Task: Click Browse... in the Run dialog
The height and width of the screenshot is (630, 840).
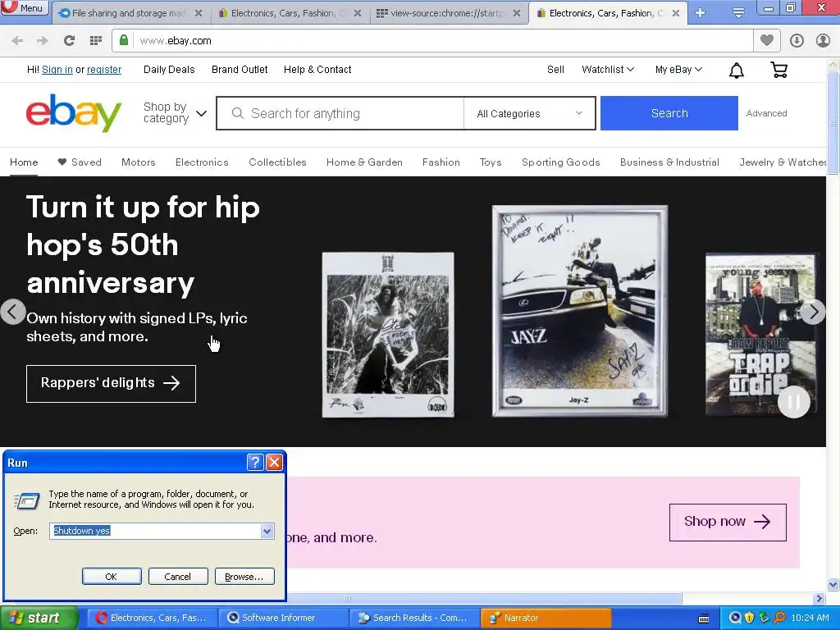Action: (244, 577)
